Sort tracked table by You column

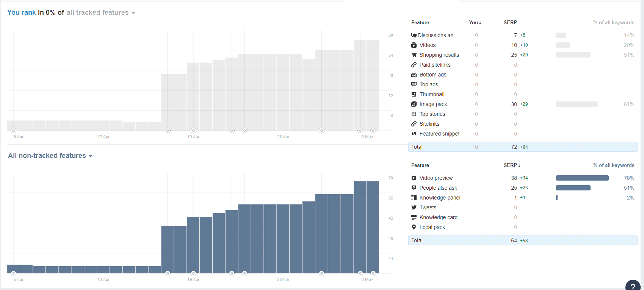click(x=475, y=22)
